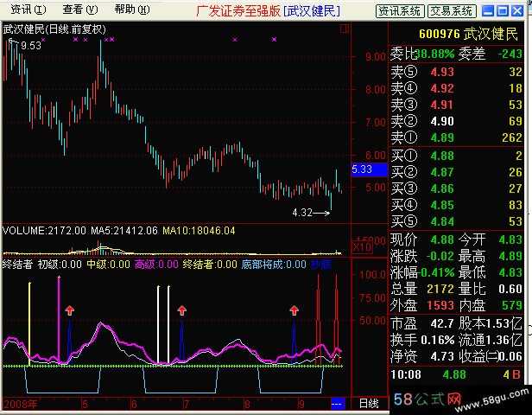Click the X10 volume scale box
Viewport: 532px width, 415px height.
coord(362,247)
